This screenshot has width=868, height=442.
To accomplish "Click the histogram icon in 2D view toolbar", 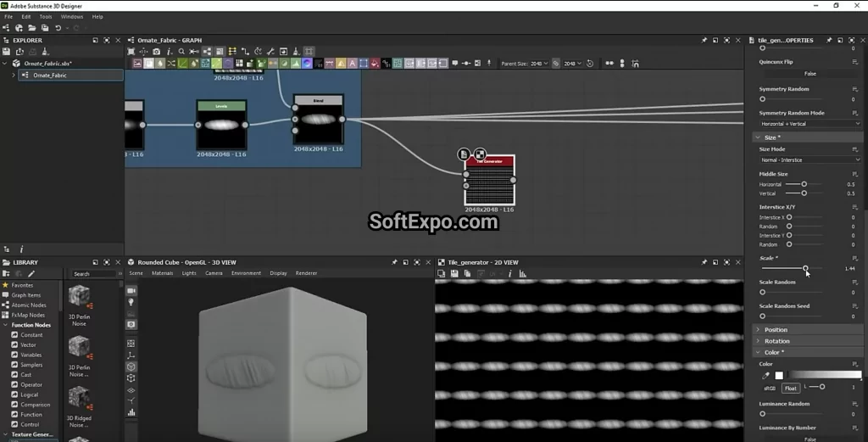I will [522, 274].
